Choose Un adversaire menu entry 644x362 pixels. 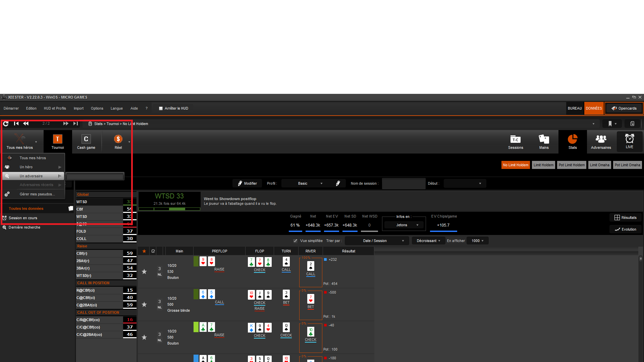pyautogui.click(x=31, y=176)
